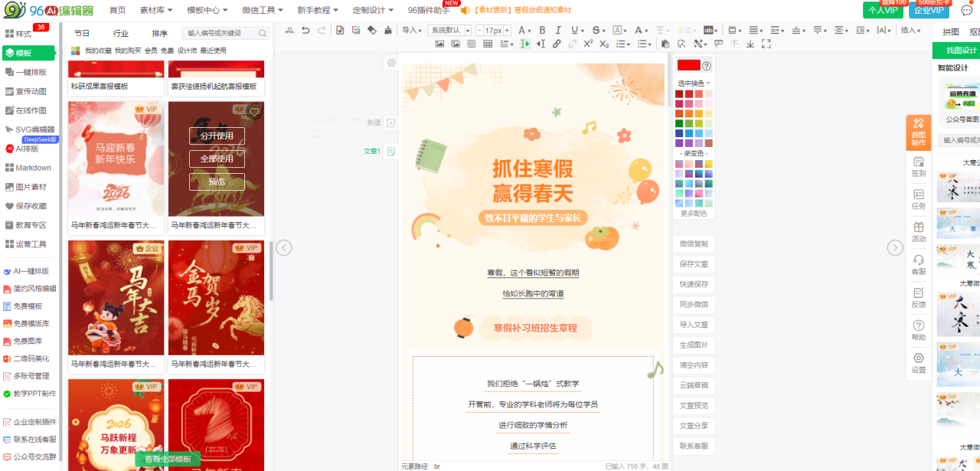Open the 素材库 menu in top navigation

(157, 10)
